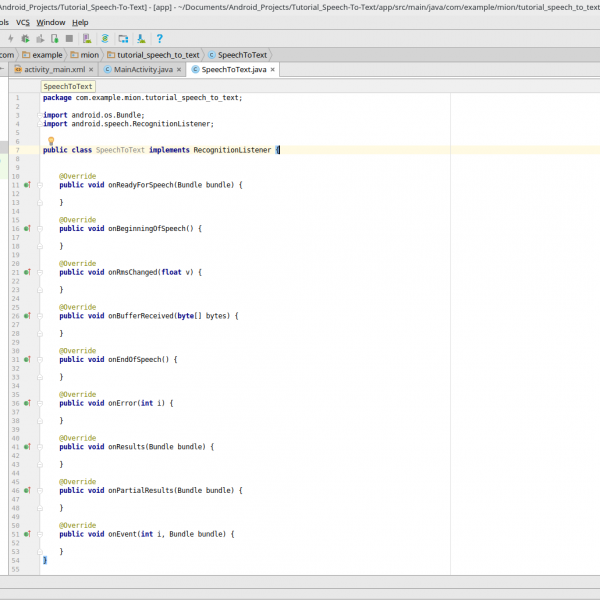Collapse the onRmsChanged method fold marker
The image size is (600, 600).
40,272
